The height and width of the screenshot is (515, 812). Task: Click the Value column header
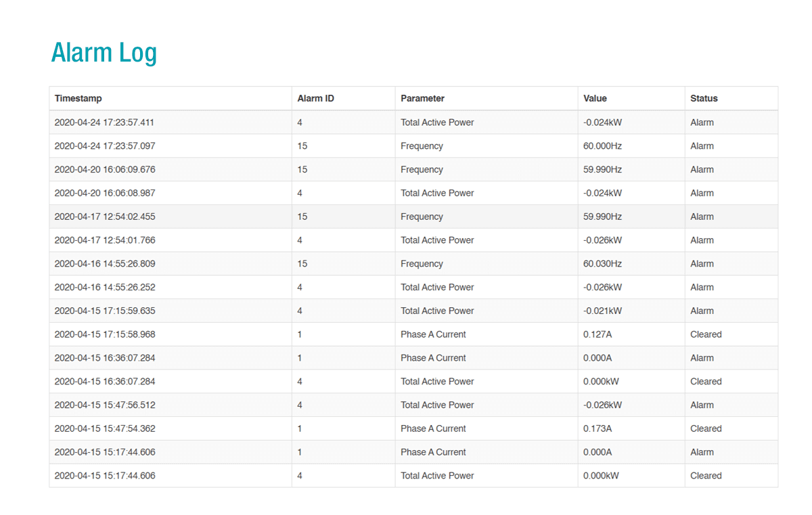pos(595,98)
